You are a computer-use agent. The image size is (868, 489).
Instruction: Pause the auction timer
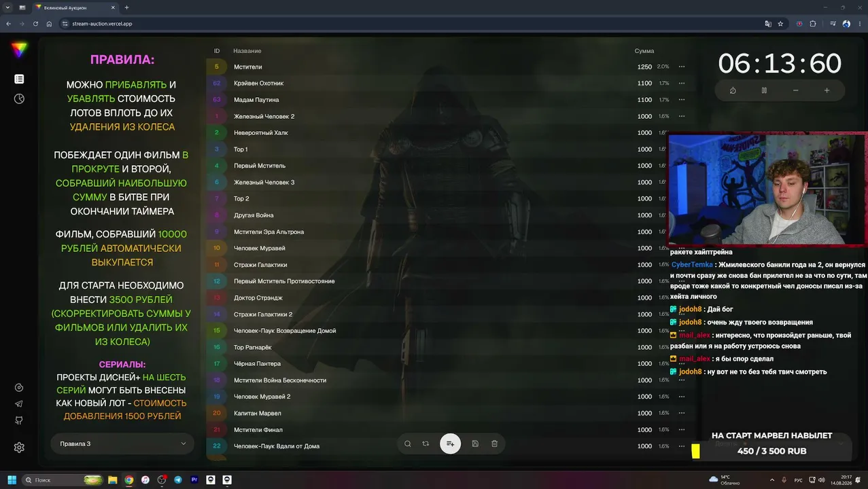[x=764, y=90]
